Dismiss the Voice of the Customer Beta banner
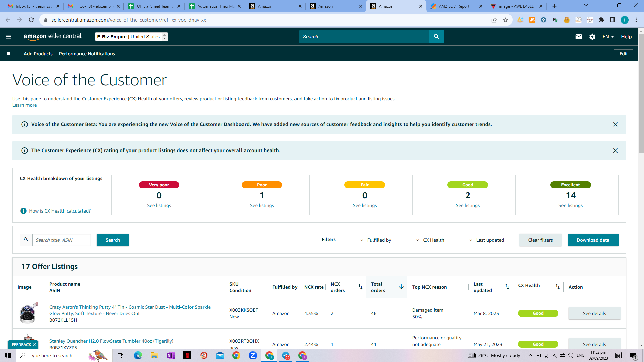Image resolution: width=644 pixels, height=362 pixels. coord(615,124)
